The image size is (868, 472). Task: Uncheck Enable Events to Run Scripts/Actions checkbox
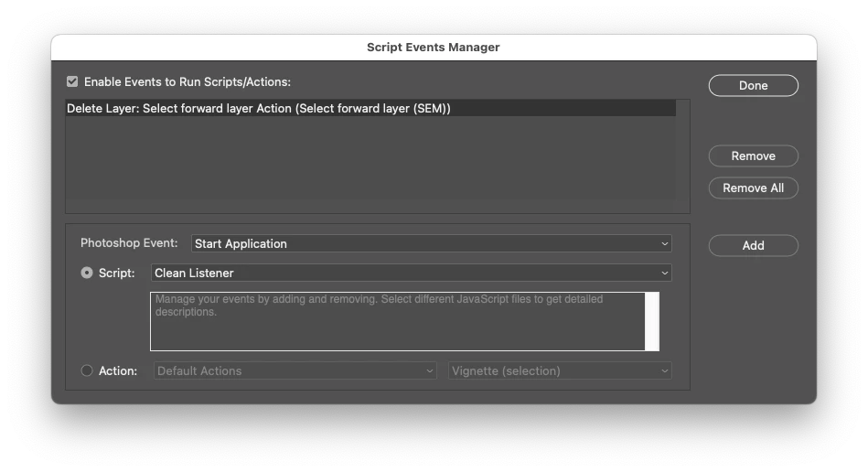pyautogui.click(x=72, y=82)
